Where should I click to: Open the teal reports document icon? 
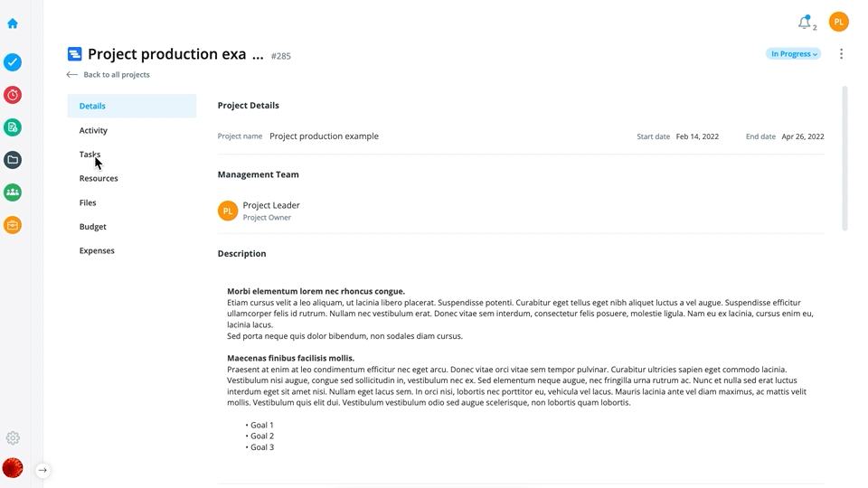point(13,127)
